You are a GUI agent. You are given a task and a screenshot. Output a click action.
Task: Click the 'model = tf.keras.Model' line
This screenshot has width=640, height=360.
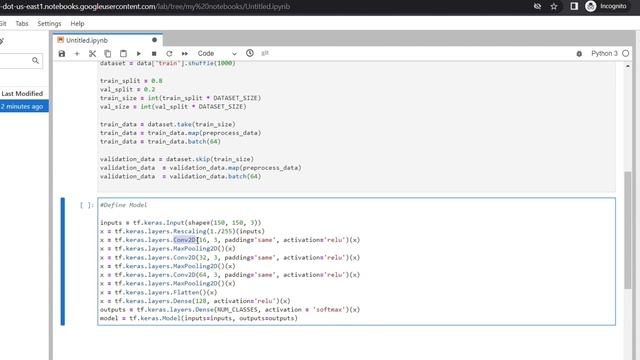199,318
